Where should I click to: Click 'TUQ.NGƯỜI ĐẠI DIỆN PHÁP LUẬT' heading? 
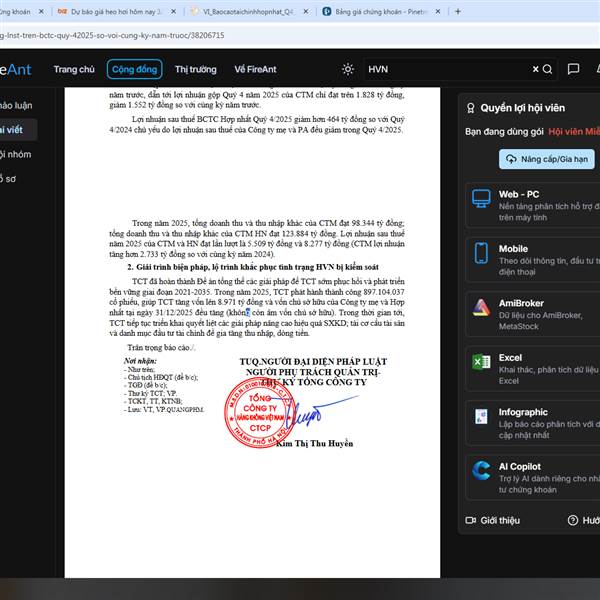coord(313,362)
